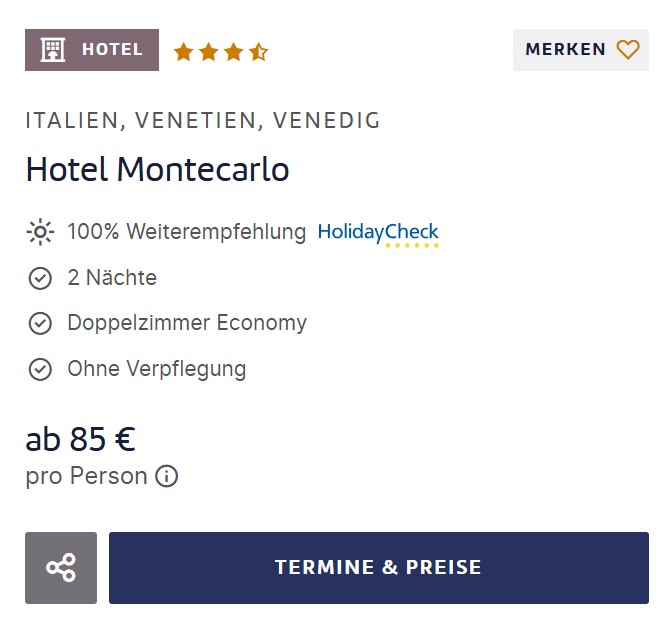Click the checkmark beside Doppelzimmer Economy

(40, 323)
